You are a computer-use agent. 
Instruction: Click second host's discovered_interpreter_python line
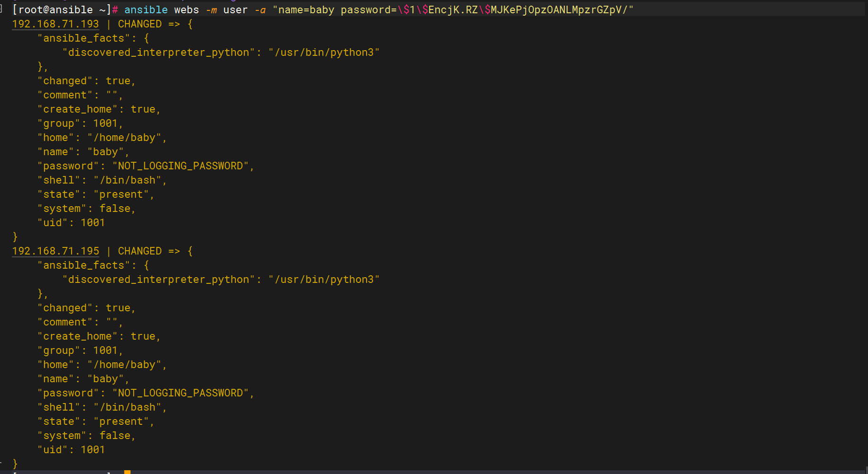pyautogui.click(x=221, y=280)
